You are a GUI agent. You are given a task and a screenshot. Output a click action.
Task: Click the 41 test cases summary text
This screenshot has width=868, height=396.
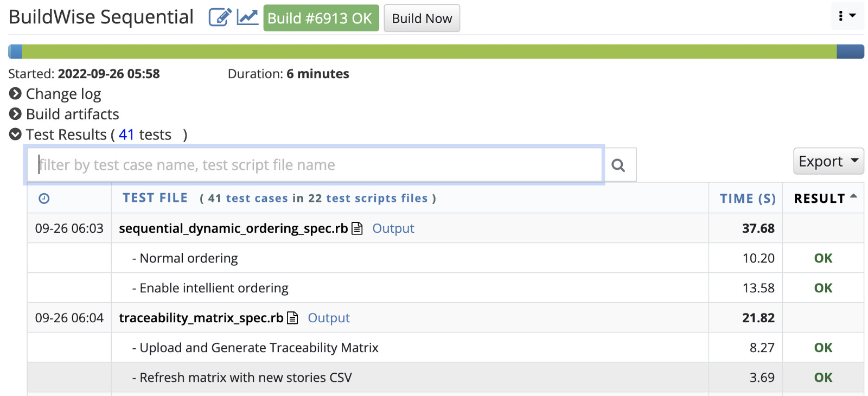tap(318, 199)
